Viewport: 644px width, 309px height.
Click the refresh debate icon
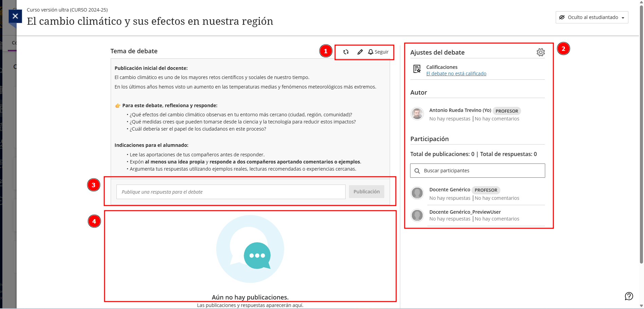346,52
